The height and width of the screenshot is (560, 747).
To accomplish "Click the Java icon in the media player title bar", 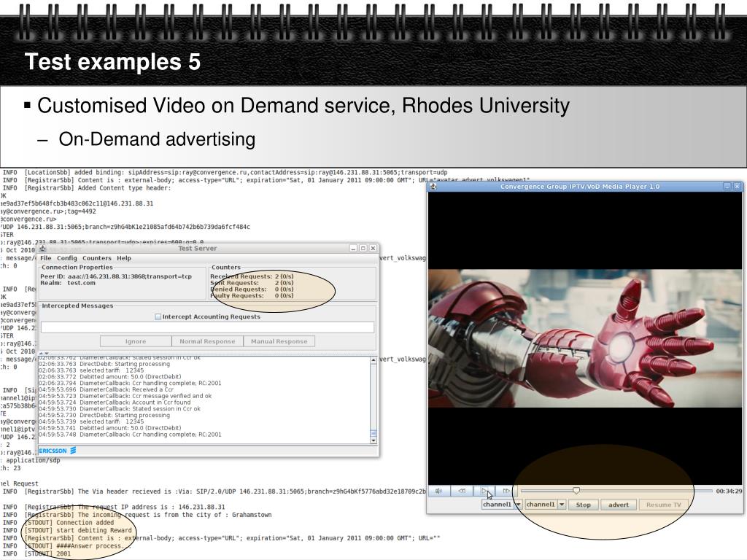I will [433, 187].
